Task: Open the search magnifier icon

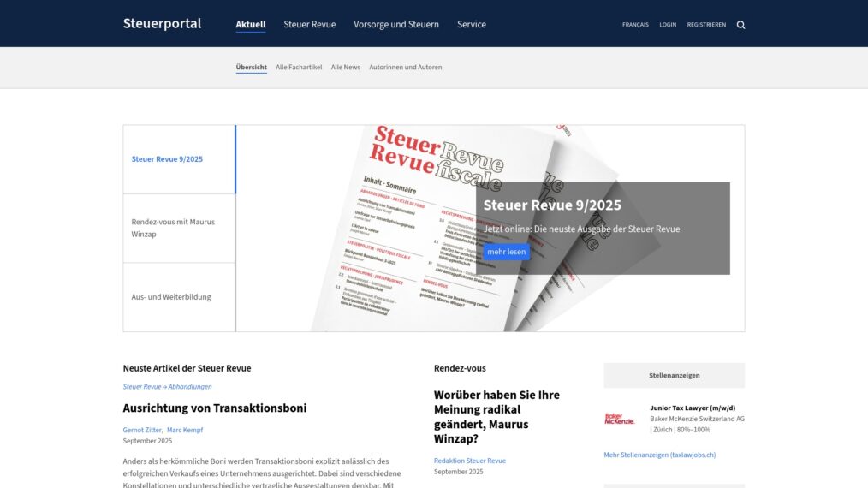Action: (x=740, y=24)
